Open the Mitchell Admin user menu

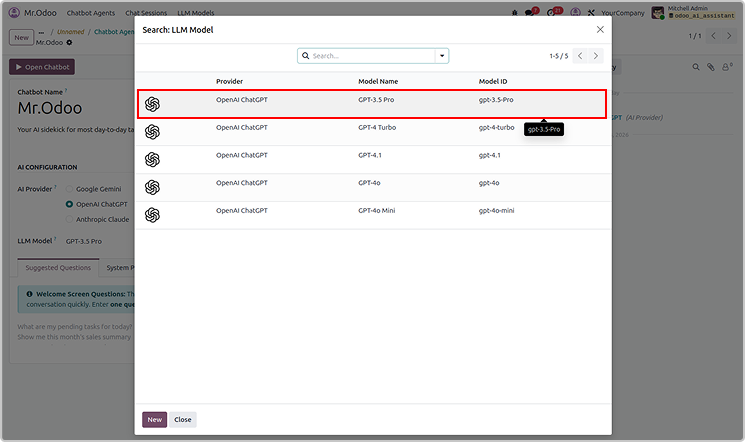tap(691, 13)
